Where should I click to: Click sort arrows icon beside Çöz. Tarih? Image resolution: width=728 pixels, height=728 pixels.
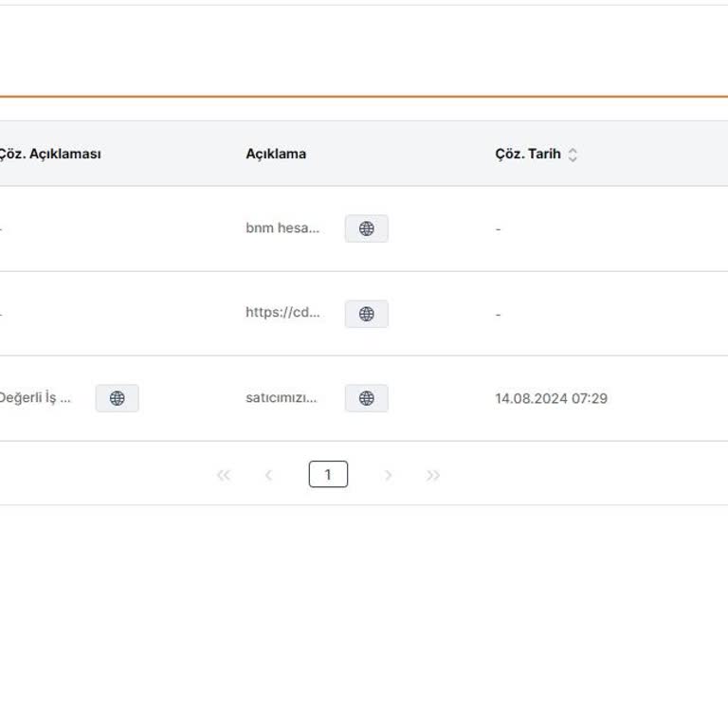573,155
